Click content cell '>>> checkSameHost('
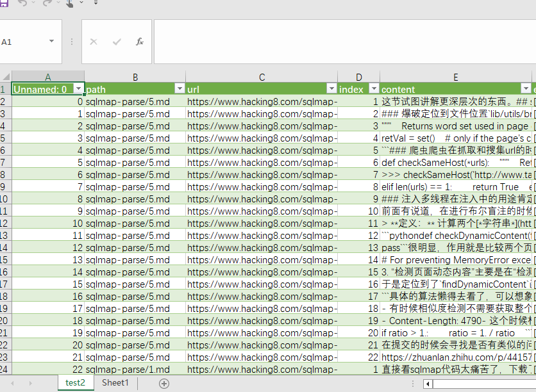 (x=456, y=174)
